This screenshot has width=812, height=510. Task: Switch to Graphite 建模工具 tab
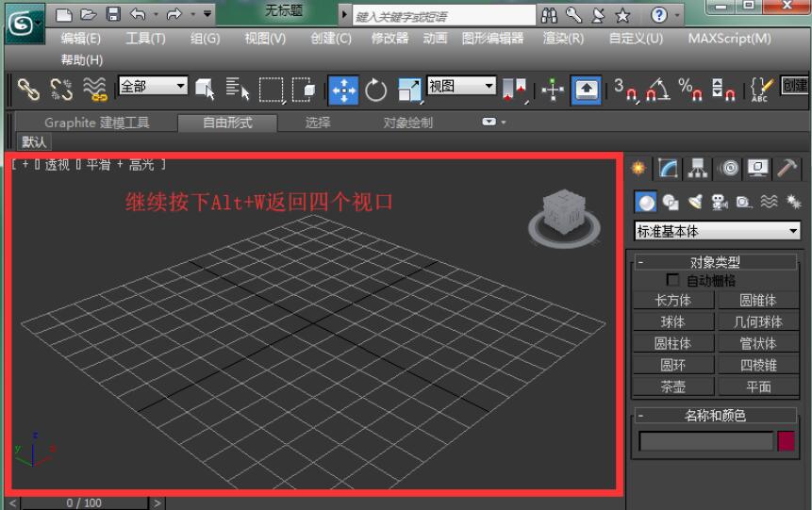(x=97, y=123)
